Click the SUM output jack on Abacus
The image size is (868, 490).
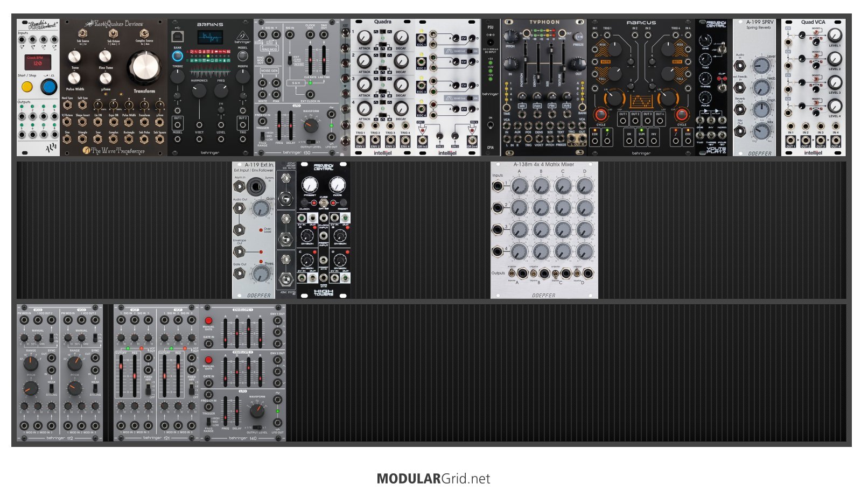[x=641, y=141]
